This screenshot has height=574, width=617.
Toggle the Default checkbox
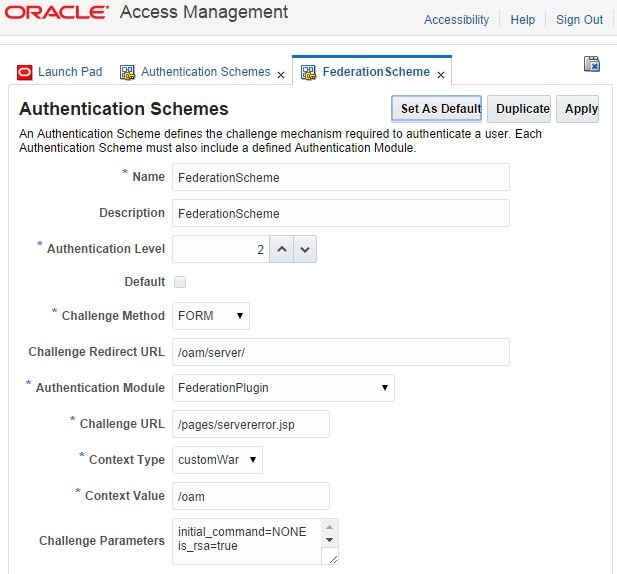point(180,282)
